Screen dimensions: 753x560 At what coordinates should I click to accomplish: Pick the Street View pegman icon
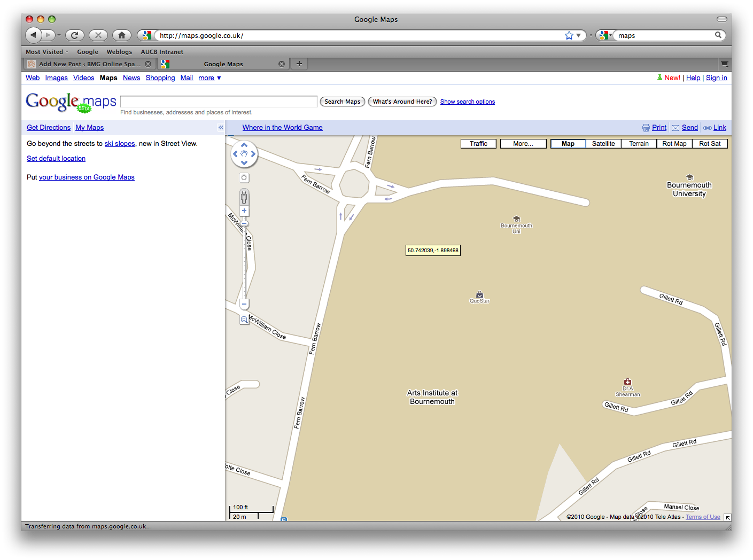244,197
